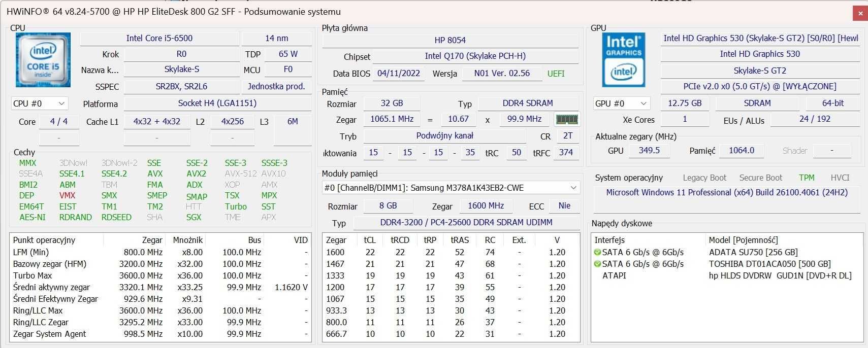Click the HVCI indicator
The height and width of the screenshot is (348, 868).
840,178
